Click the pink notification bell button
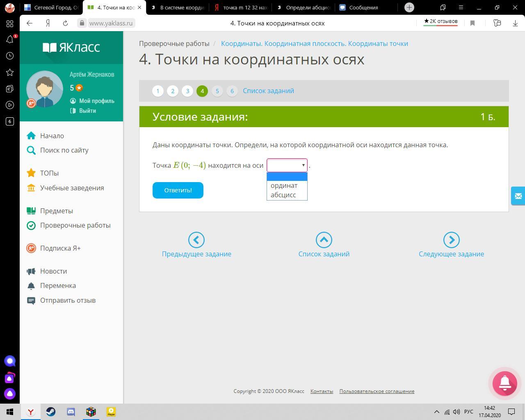Screen dimensions: 525x420 click(504, 383)
